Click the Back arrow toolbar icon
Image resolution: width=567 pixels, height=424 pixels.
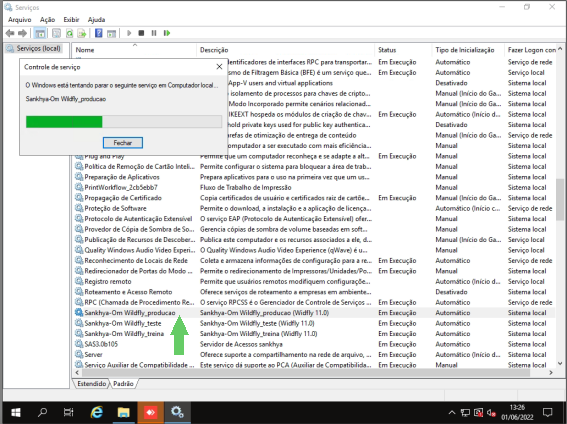[10, 33]
